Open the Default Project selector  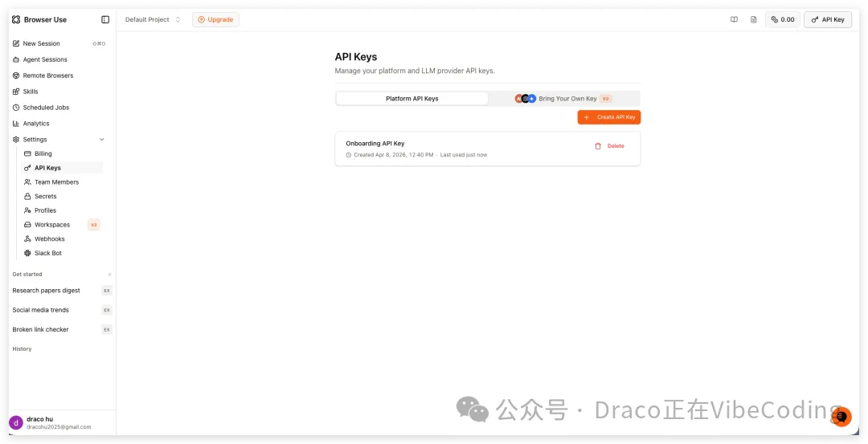153,19
